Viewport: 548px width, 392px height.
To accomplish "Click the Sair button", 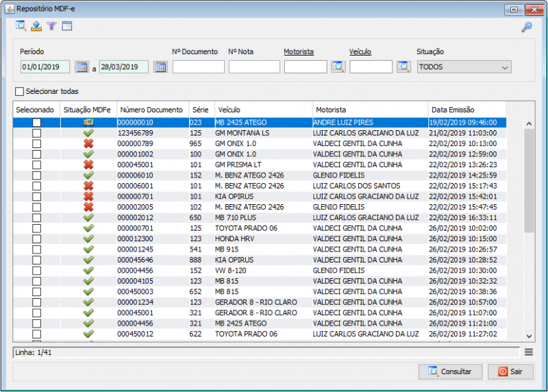I will point(510,371).
